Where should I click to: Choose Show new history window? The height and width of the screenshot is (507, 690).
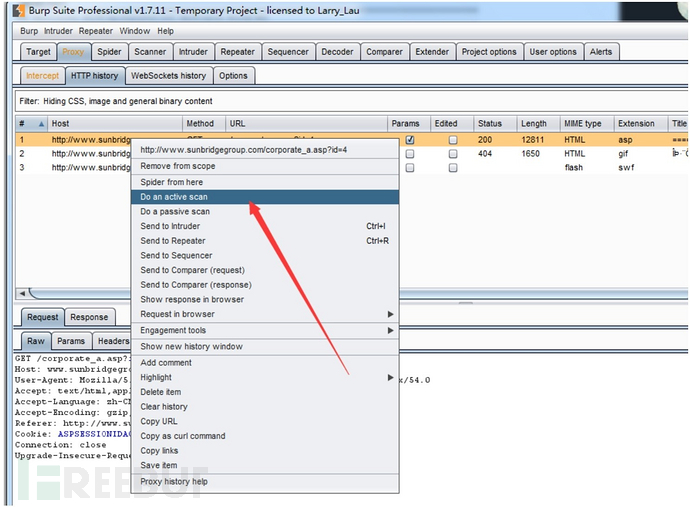coord(265,347)
